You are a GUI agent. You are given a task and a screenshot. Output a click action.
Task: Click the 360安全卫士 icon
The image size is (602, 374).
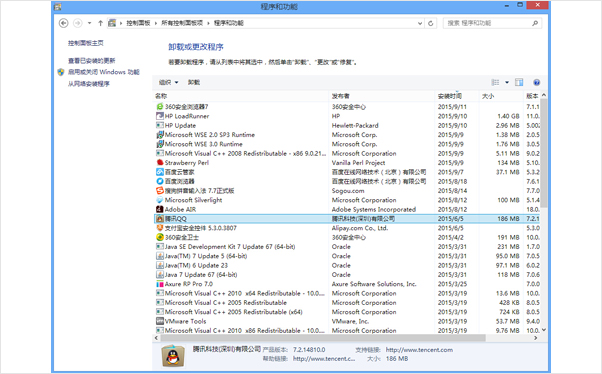point(160,237)
